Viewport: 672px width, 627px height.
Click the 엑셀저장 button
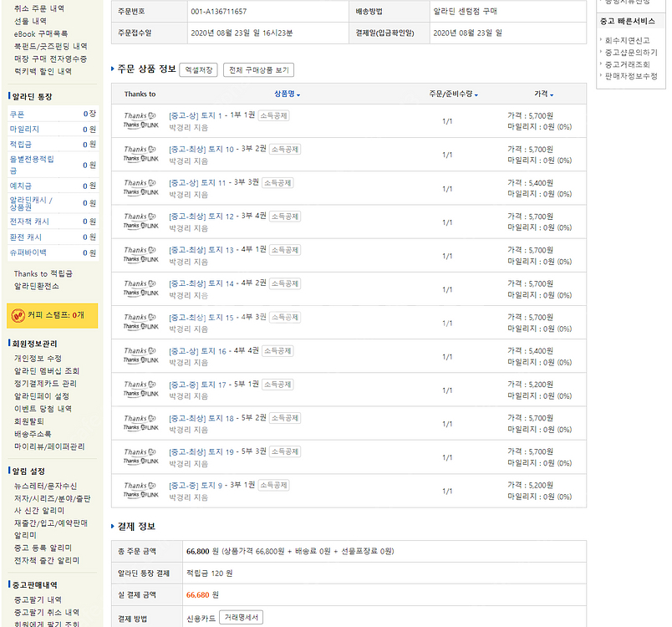pyautogui.click(x=198, y=70)
